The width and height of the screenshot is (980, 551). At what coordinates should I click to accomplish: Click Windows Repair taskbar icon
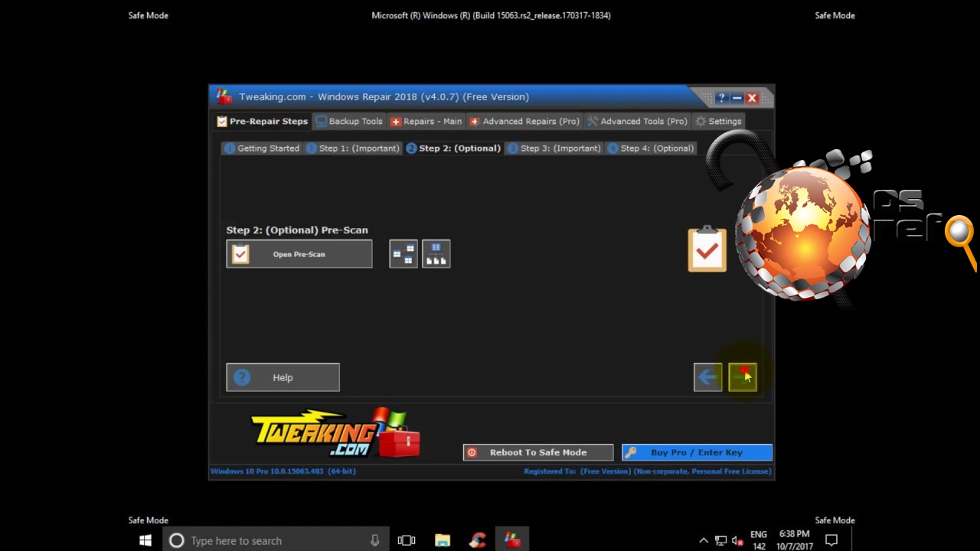[513, 540]
